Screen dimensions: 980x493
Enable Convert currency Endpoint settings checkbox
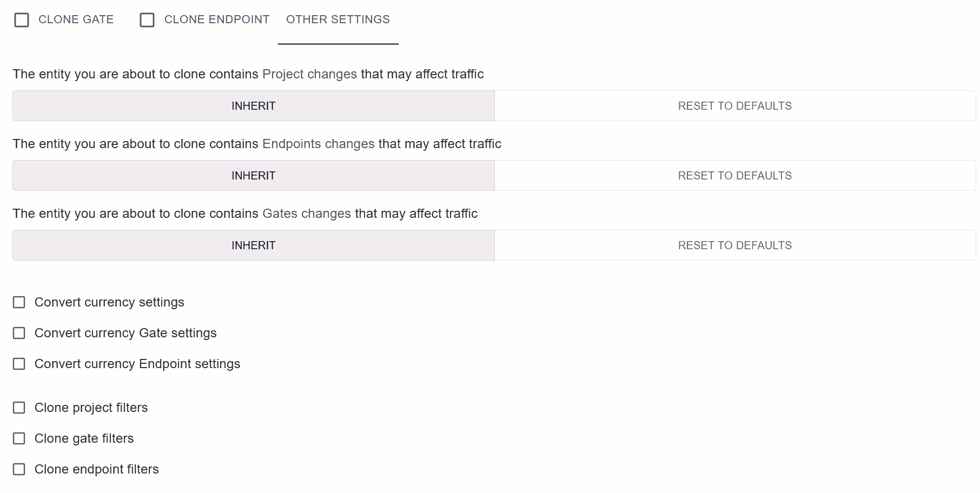point(19,364)
